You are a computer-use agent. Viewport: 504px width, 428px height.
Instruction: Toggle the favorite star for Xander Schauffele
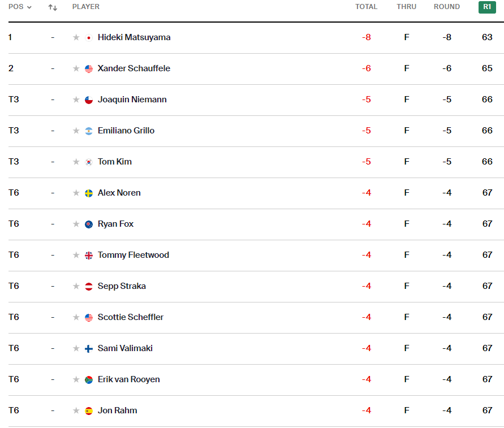tap(76, 68)
